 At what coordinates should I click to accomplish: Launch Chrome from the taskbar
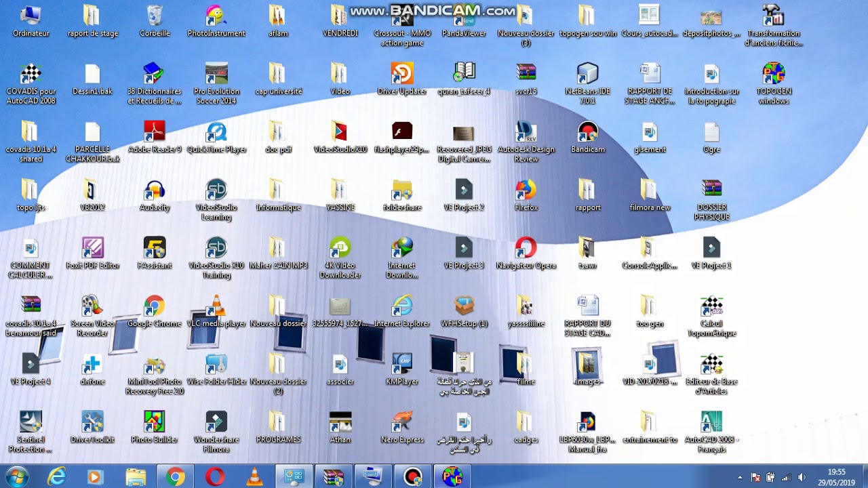tap(175, 477)
